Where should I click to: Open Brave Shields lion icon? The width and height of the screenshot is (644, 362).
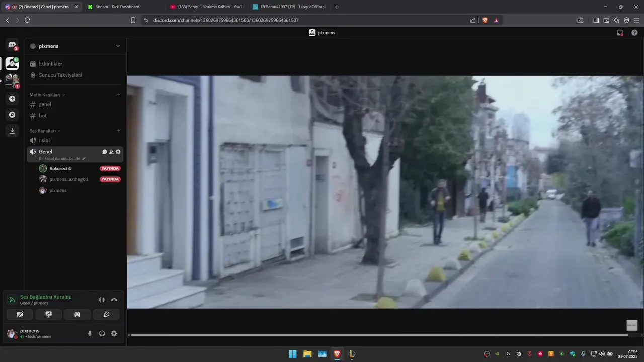click(485, 20)
